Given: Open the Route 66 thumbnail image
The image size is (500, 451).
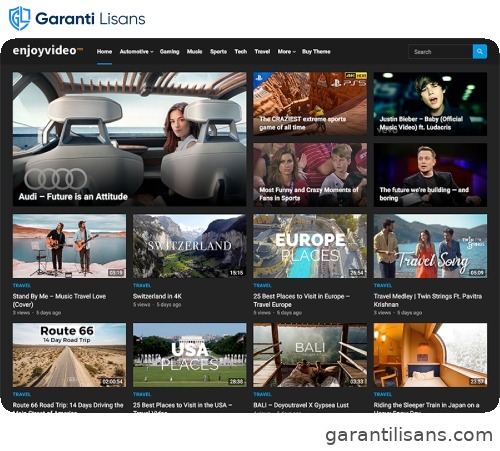Looking at the screenshot, I should click(69, 355).
